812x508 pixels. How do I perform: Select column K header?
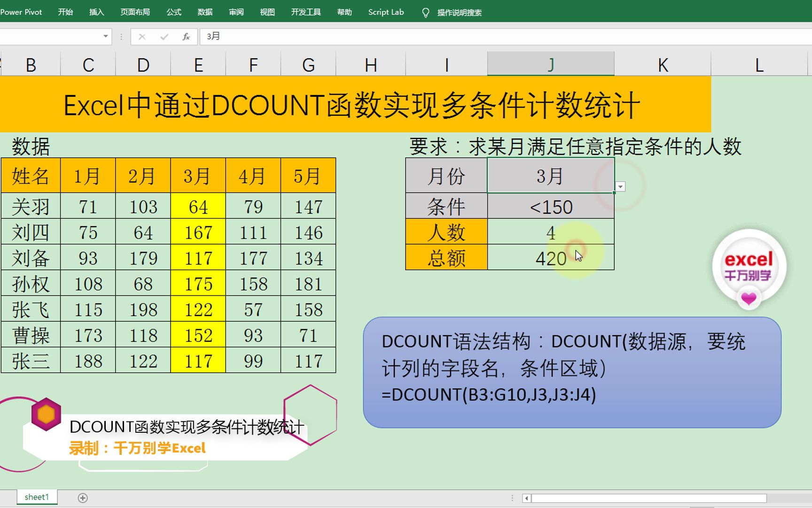[663, 64]
